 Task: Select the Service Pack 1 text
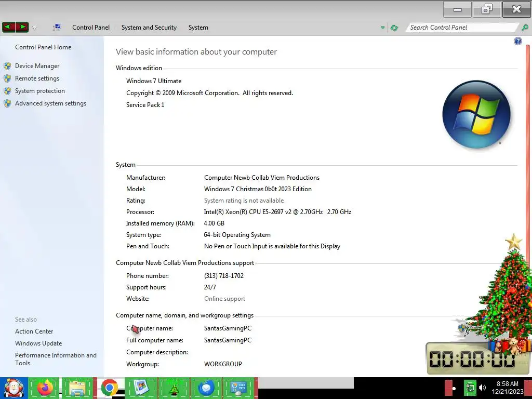pos(145,105)
